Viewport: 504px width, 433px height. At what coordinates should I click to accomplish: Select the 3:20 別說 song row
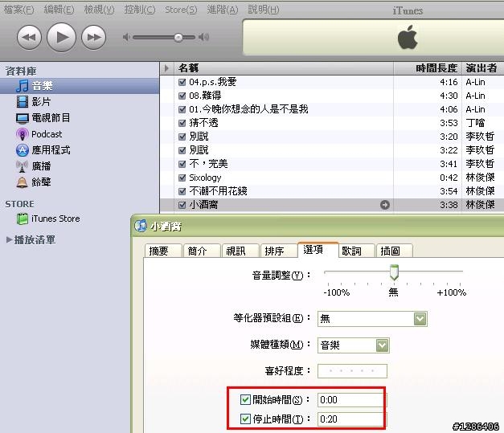[332, 137]
